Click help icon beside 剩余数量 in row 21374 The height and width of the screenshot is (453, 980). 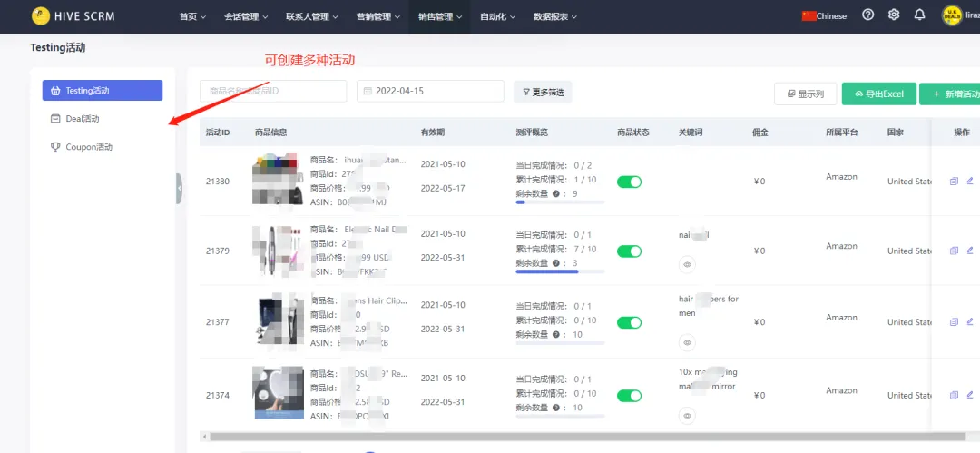555,408
